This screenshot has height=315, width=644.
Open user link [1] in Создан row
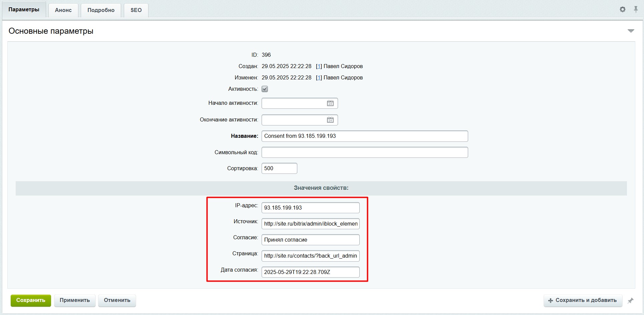pyautogui.click(x=319, y=66)
